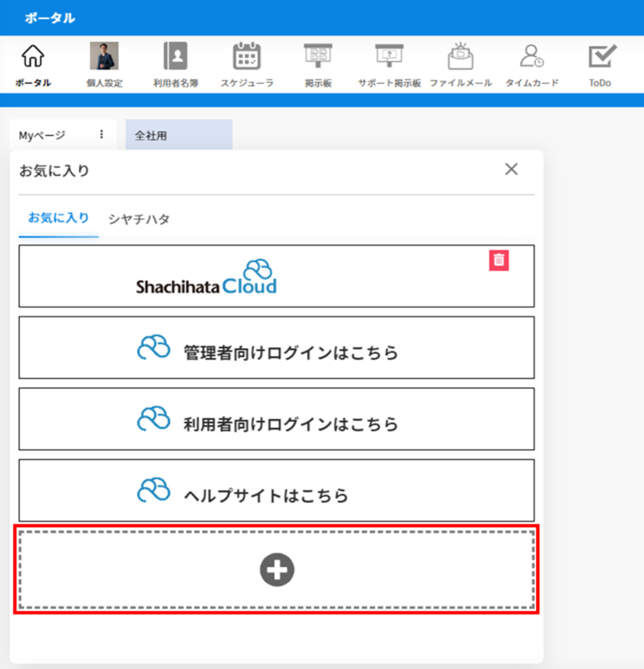The height and width of the screenshot is (669, 644).
Task: Switch to the 全社用 tab
Action: [179, 135]
